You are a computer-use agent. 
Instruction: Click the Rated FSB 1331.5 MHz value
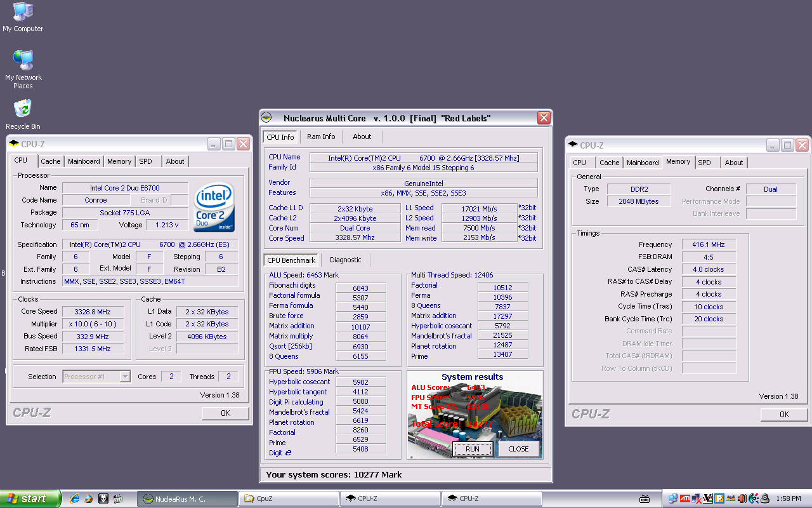tap(93, 349)
